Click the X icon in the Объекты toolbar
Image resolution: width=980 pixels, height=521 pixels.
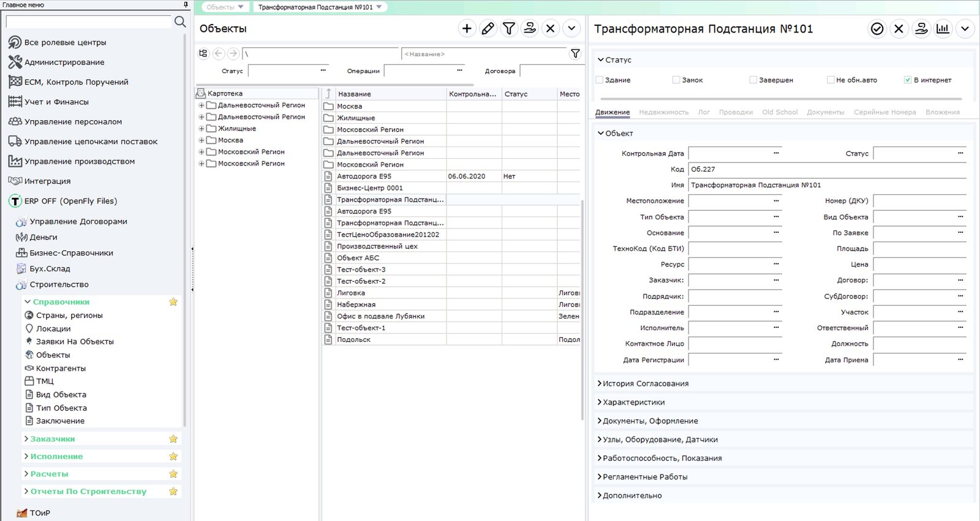click(x=550, y=29)
